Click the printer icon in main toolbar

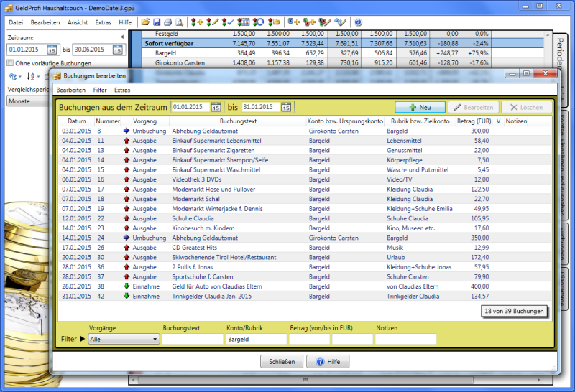point(167,22)
